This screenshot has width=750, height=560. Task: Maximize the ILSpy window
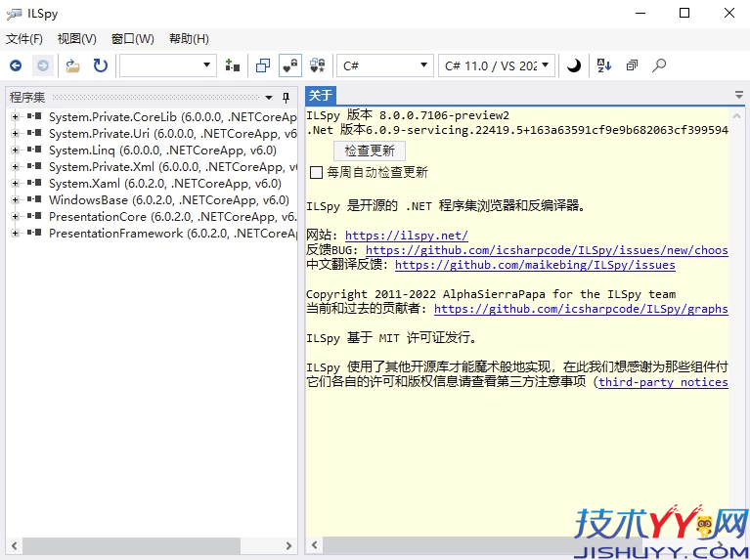coord(684,13)
